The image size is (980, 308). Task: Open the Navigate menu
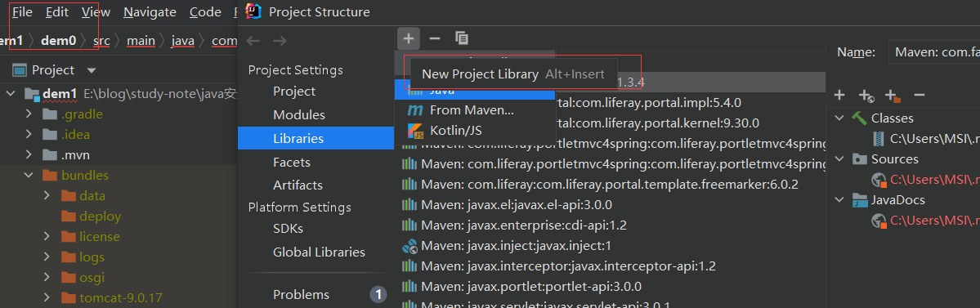(x=150, y=12)
